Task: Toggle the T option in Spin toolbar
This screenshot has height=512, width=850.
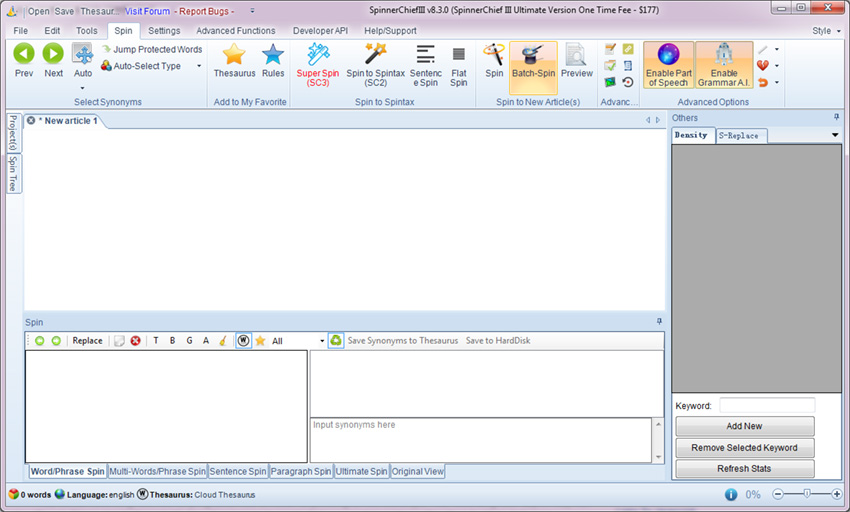Action: point(156,341)
